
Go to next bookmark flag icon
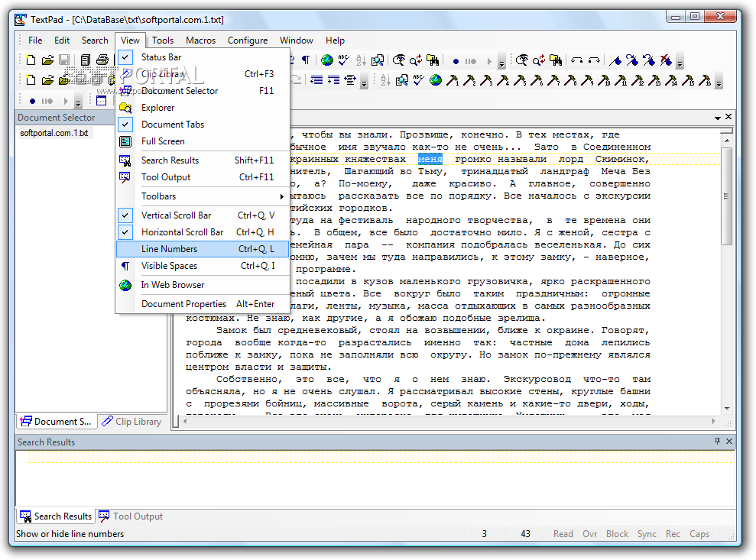pos(632,60)
